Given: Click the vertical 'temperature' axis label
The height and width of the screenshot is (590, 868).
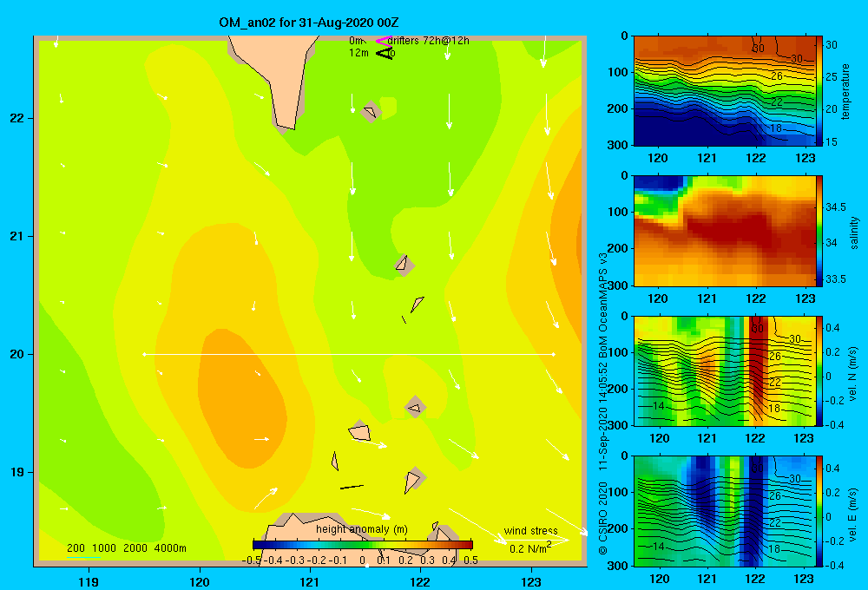Looking at the screenshot, I should tap(845, 91).
